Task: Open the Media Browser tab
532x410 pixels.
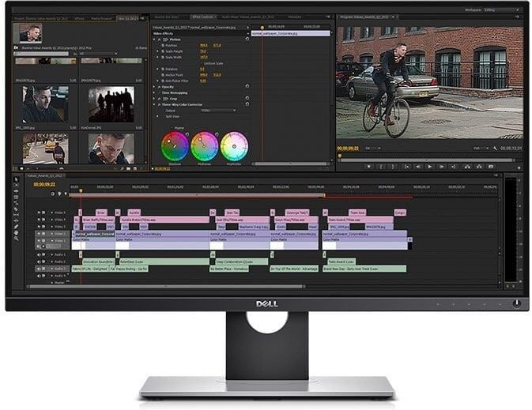Action: tap(101, 17)
